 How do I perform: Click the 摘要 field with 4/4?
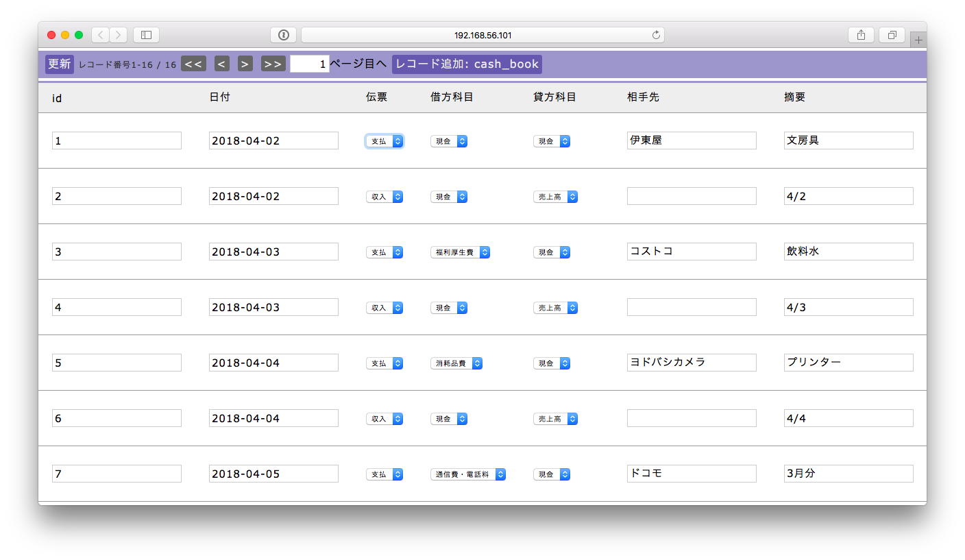click(848, 418)
